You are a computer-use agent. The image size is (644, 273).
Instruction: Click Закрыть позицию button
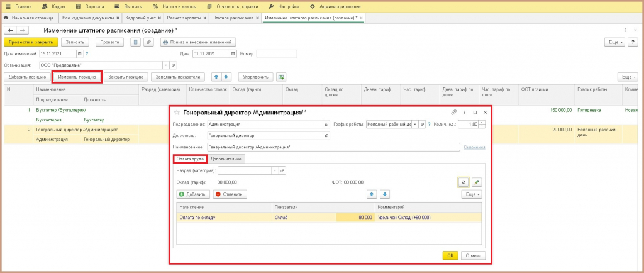(x=126, y=77)
